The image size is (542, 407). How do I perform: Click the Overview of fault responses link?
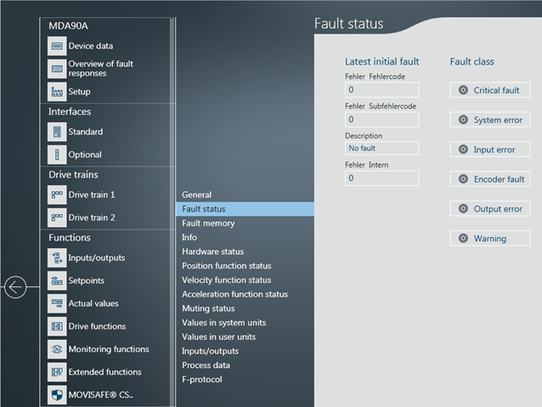click(101, 68)
